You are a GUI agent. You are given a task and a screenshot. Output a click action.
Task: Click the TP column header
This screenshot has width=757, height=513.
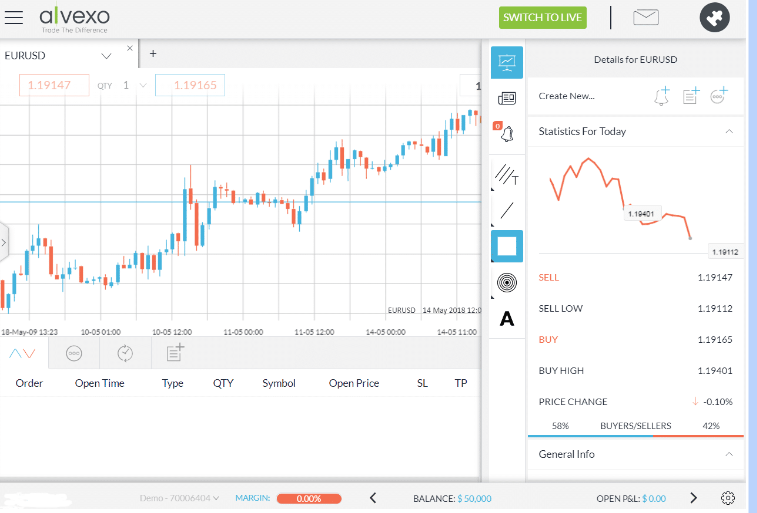461,383
